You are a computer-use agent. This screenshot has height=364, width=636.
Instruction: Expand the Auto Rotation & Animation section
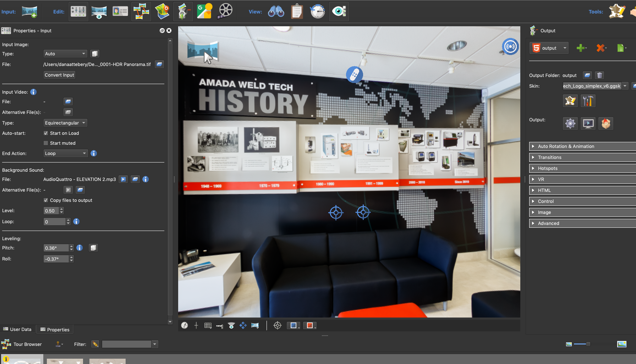pos(582,147)
